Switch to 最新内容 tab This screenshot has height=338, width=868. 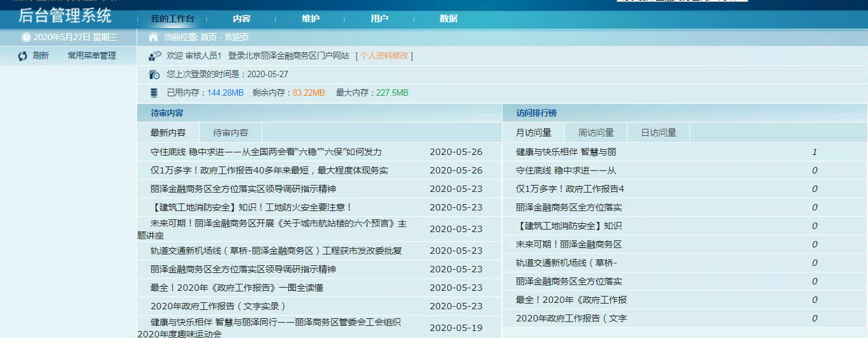[x=168, y=133]
